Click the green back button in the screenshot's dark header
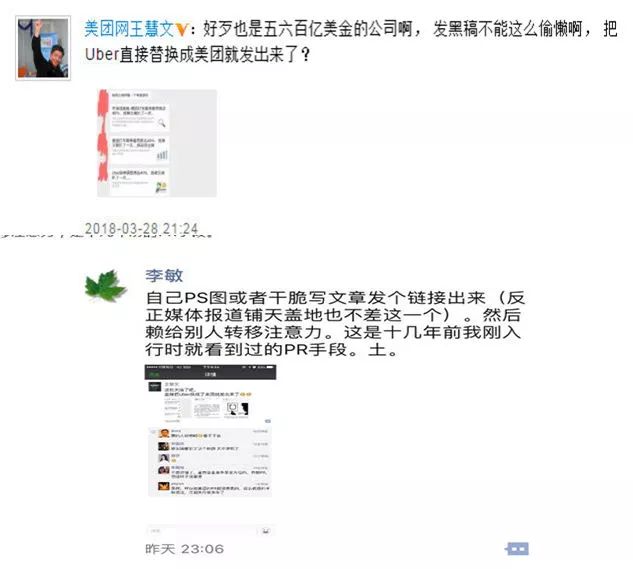This screenshot has height=569, width=633. click(x=154, y=375)
